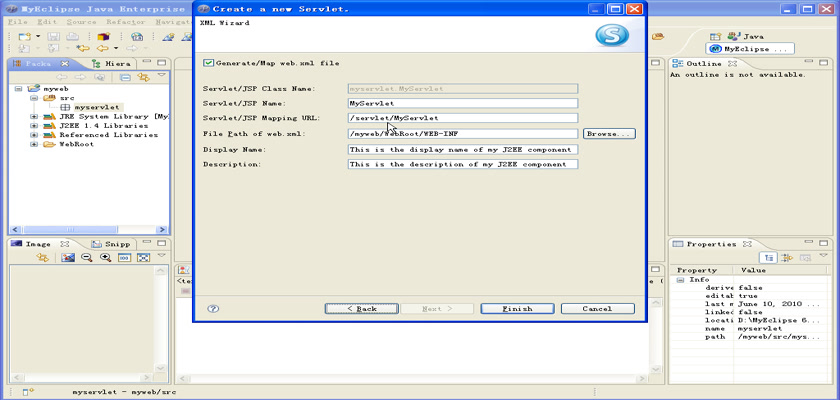Open wizard help question mark icon
Image resolution: width=840 pixels, height=400 pixels.
213,308
